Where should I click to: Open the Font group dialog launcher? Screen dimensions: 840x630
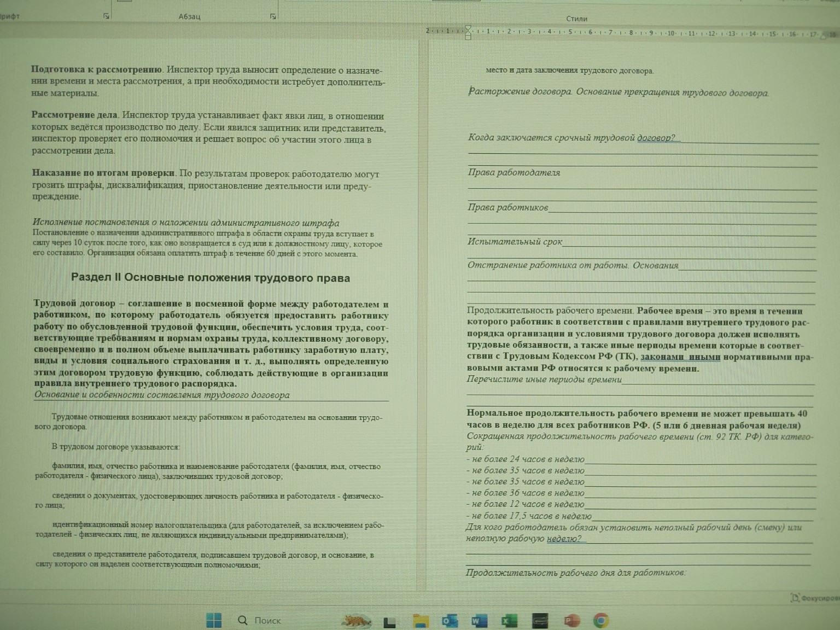coord(106,16)
